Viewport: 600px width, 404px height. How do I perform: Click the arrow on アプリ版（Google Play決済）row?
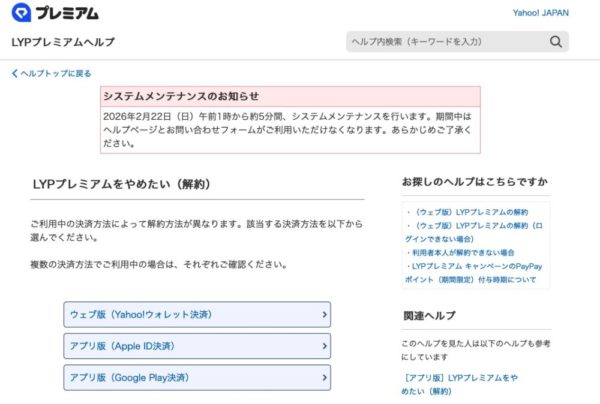[x=324, y=378]
